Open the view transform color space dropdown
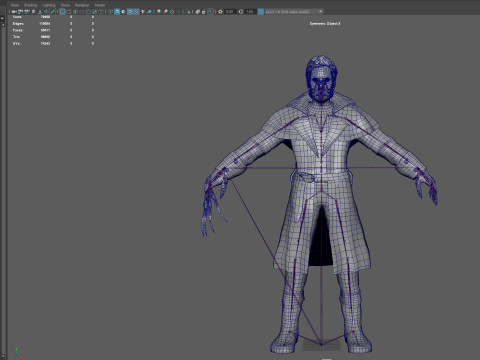480x360 pixels. tap(295, 12)
